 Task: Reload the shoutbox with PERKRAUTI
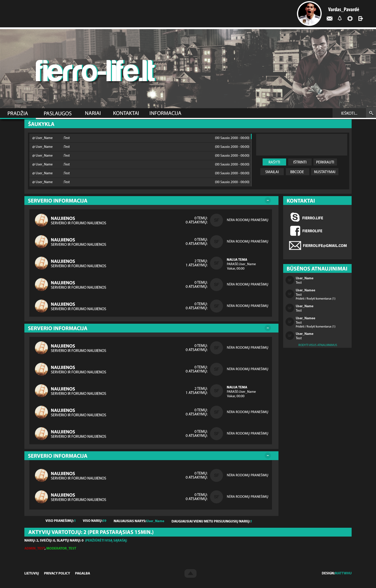[325, 162]
